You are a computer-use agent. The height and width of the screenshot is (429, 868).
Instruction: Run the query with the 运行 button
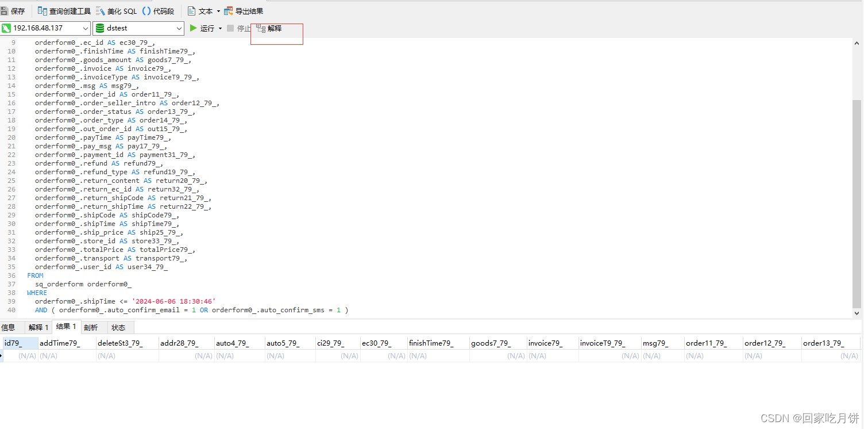click(x=202, y=28)
